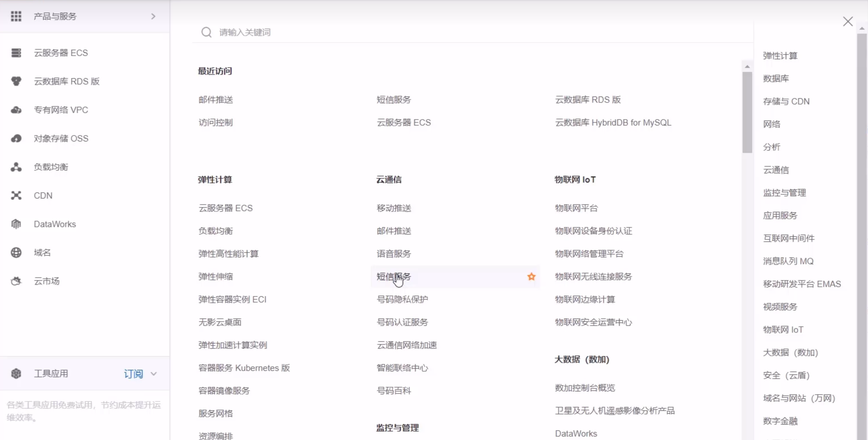Jump to 大数据（数加）in category nav

(x=790, y=352)
